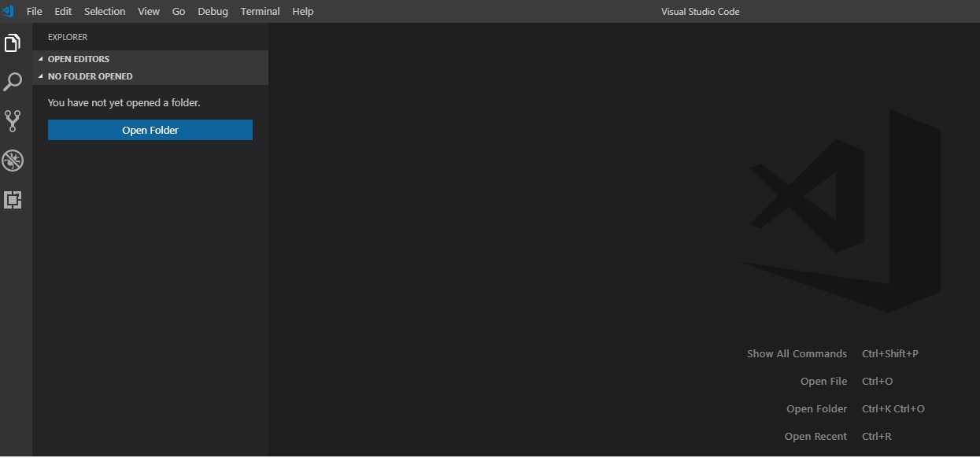Open the Help menu
980x458 pixels.
point(302,11)
